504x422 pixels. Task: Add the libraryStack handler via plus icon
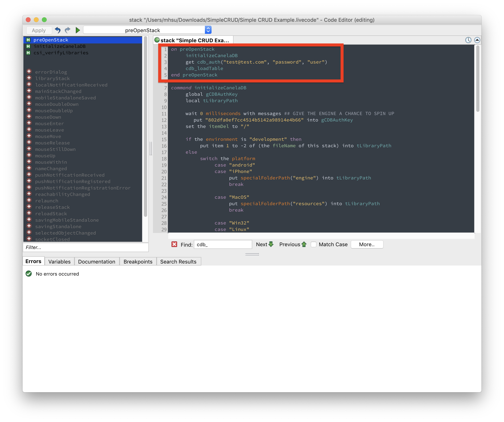click(29, 78)
